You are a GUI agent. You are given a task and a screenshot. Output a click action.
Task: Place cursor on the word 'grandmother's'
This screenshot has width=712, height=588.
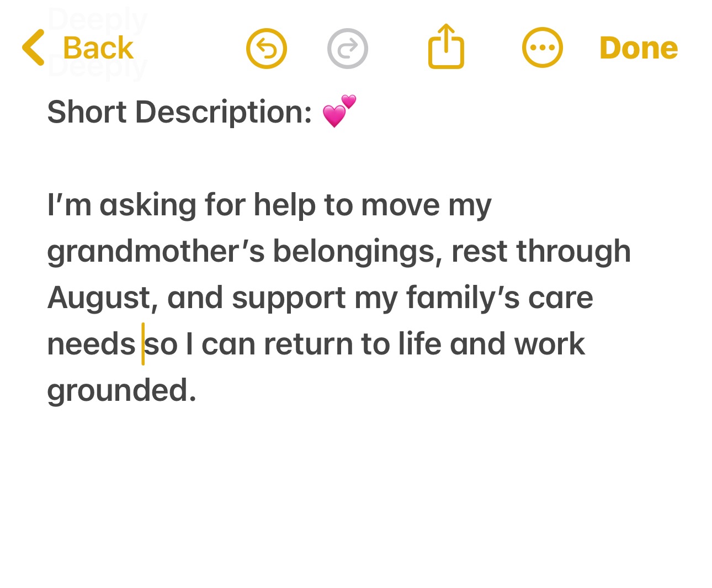[156, 251]
